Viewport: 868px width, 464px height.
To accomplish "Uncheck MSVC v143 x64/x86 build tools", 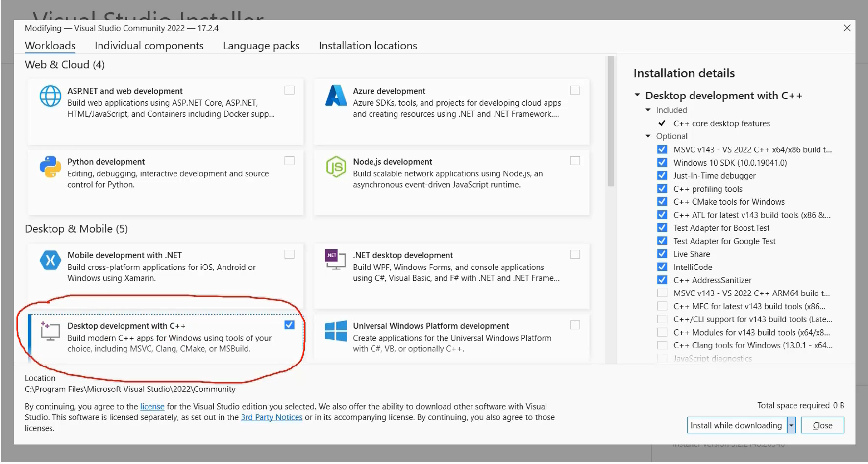I will coord(662,149).
